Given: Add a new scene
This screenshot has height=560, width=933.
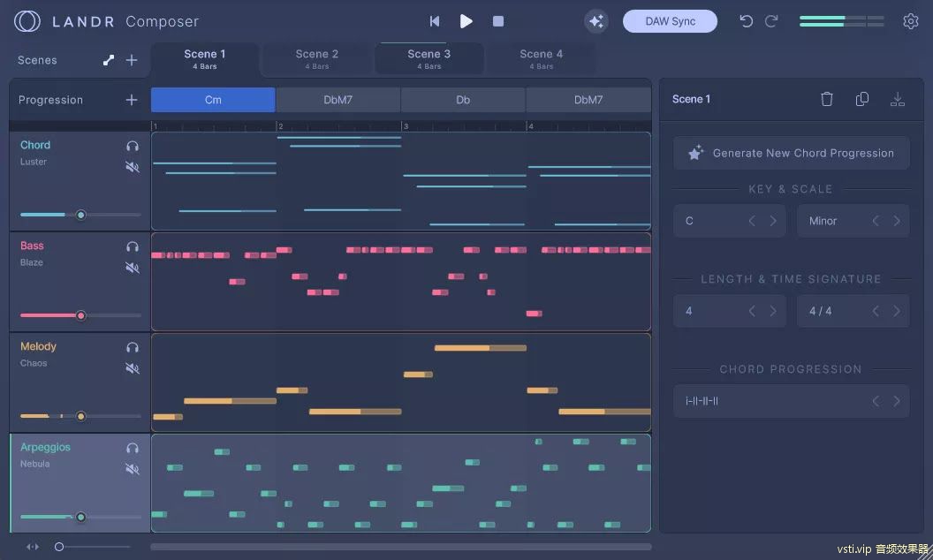Looking at the screenshot, I should tap(132, 60).
